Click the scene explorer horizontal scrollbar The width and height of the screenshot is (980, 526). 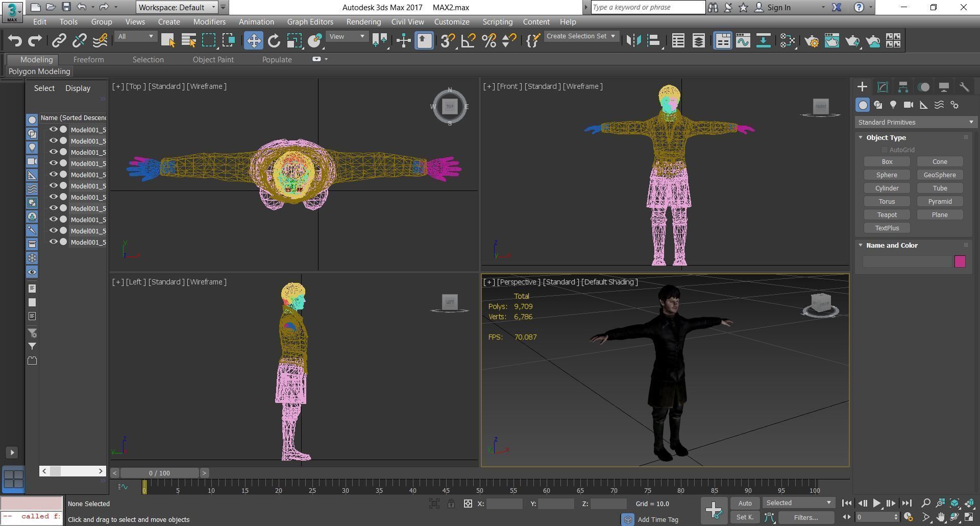[72, 471]
